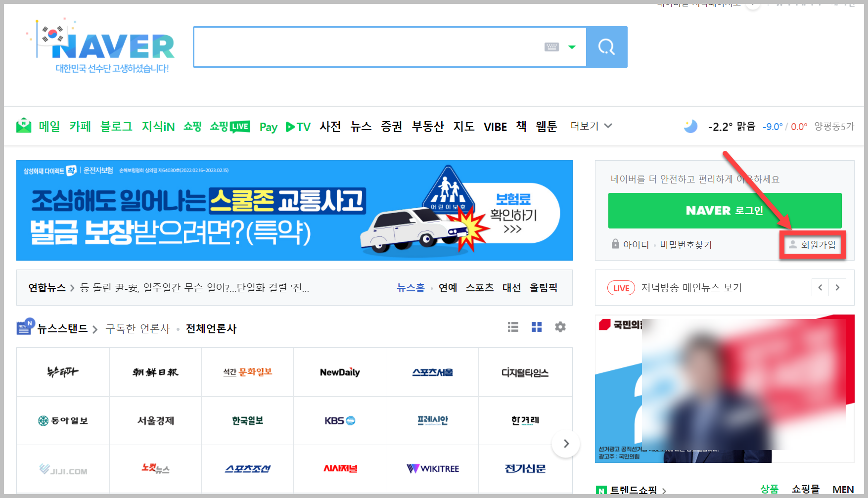
Task: Switch to 전체언론사 tab
Action: coord(211,329)
